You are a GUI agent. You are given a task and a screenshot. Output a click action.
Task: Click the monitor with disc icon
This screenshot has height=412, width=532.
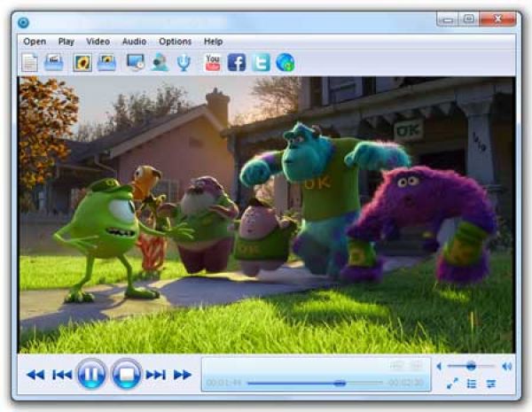click(x=136, y=62)
